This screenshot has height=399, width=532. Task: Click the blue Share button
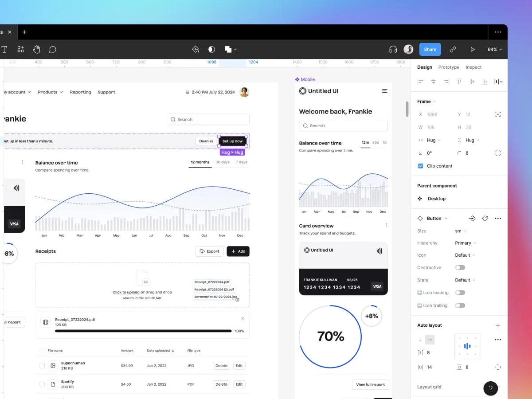[430, 49]
